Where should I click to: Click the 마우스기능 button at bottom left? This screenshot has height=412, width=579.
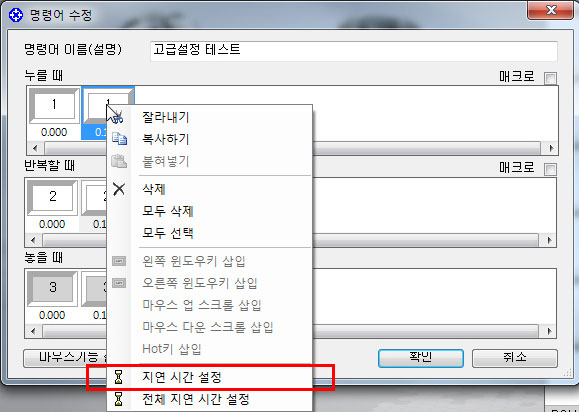coord(65,358)
